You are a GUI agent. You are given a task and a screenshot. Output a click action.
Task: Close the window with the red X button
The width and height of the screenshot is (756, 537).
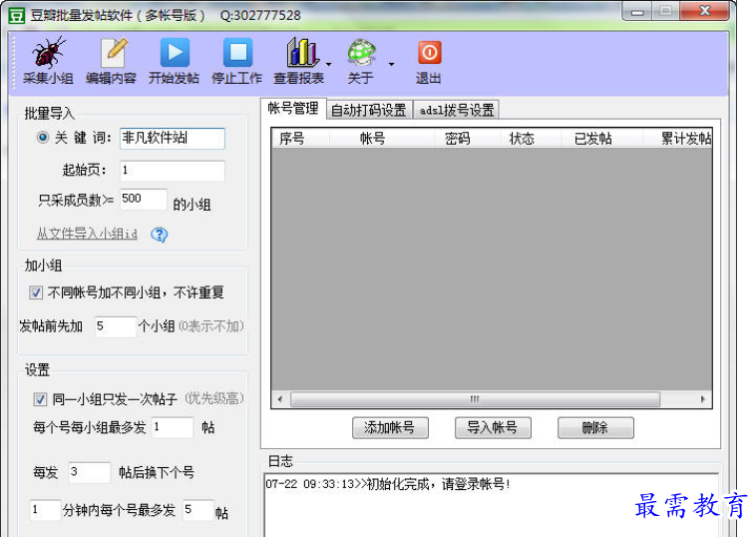(704, 11)
